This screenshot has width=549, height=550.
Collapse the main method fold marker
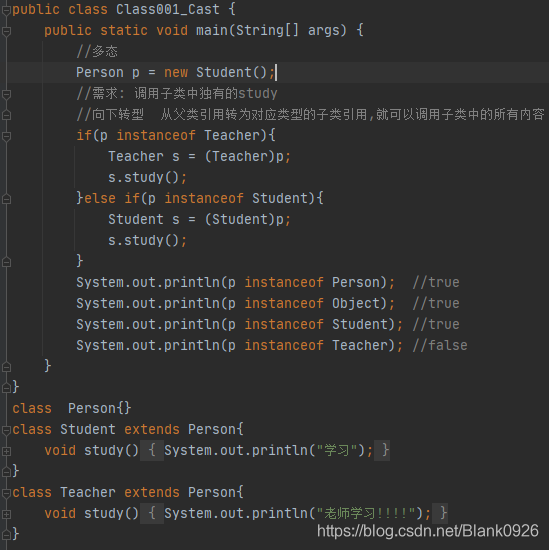pos(6,31)
